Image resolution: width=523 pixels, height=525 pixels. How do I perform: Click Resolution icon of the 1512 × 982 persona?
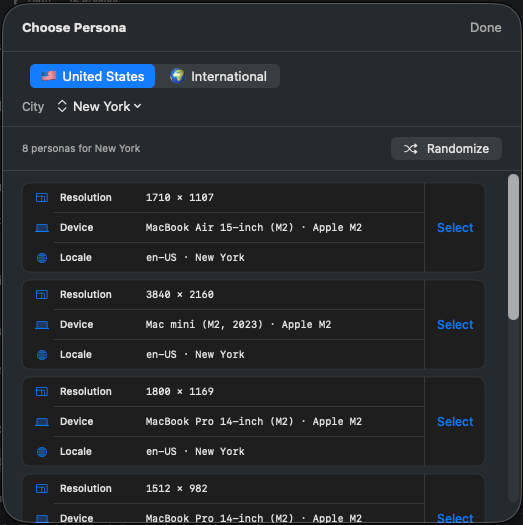42,489
